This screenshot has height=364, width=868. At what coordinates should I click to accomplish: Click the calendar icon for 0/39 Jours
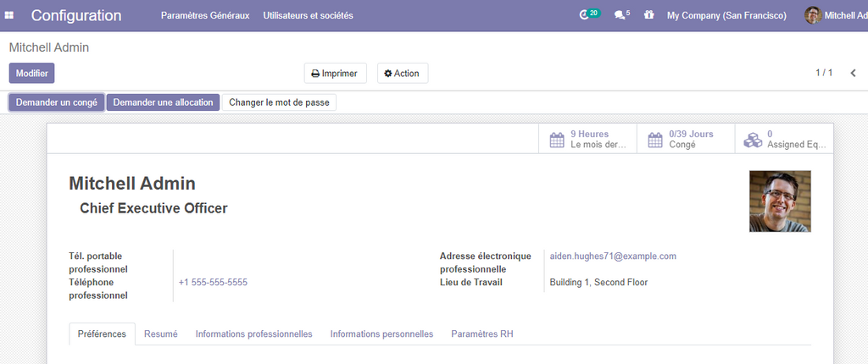(654, 140)
